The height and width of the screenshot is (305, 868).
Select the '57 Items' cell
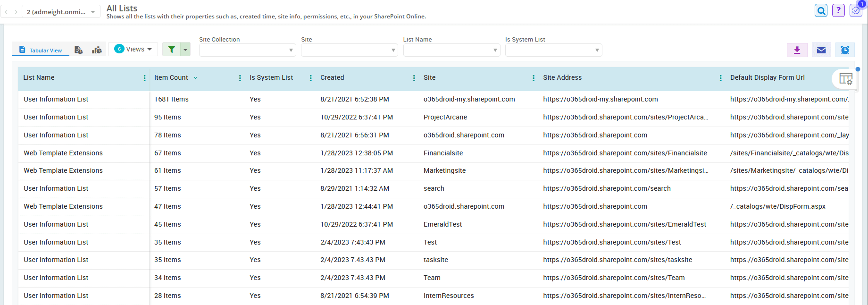(x=167, y=188)
